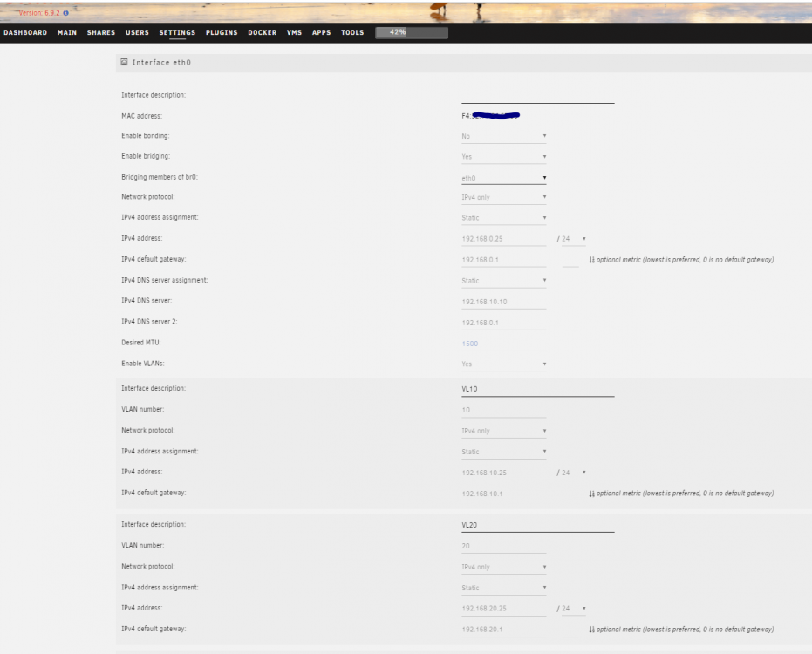Click the IPv4 DNS server 2 field

pos(504,323)
